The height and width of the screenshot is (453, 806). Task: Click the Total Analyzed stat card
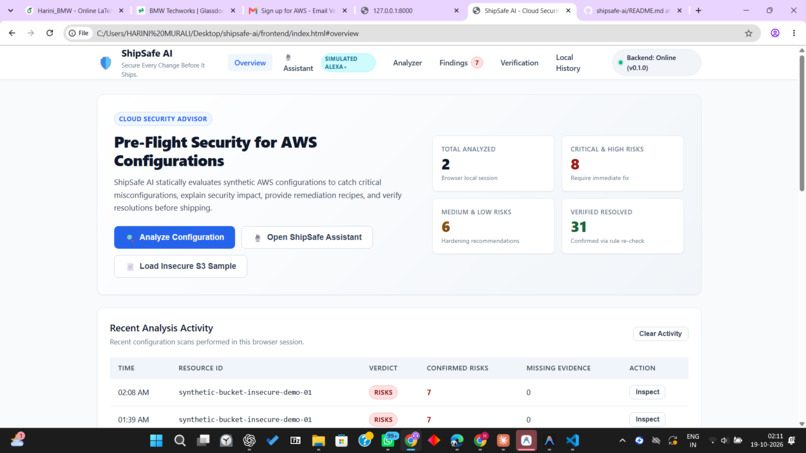(493, 164)
